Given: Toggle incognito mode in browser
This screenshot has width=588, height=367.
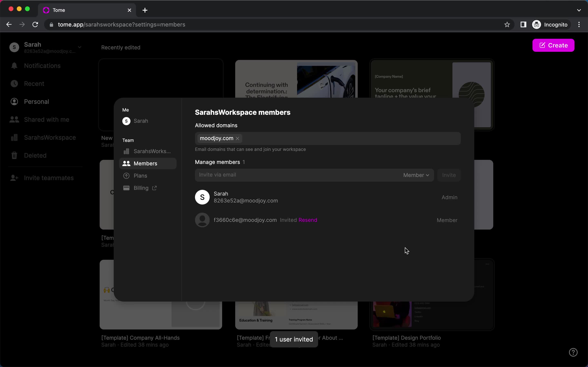Looking at the screenshot, I should pyautogui.click(x=550, y=24).
